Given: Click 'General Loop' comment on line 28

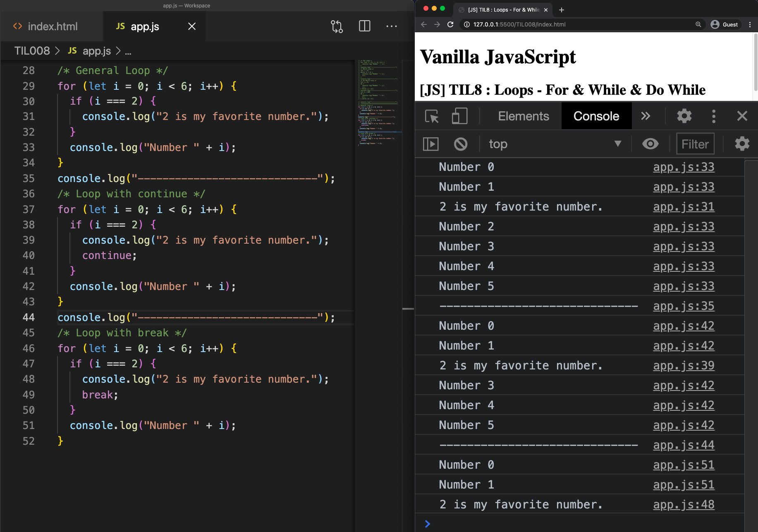Looking at the screenshot, I should tap(112, 71).
